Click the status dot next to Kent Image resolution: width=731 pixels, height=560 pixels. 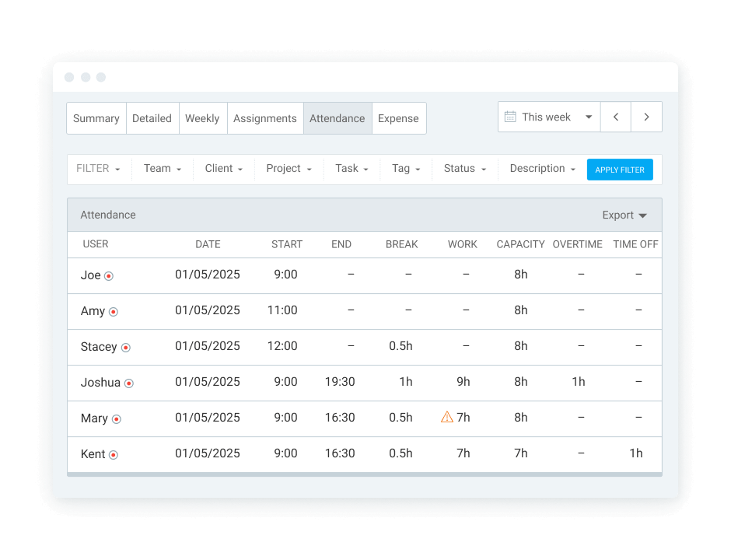click(x=113, y=454)
